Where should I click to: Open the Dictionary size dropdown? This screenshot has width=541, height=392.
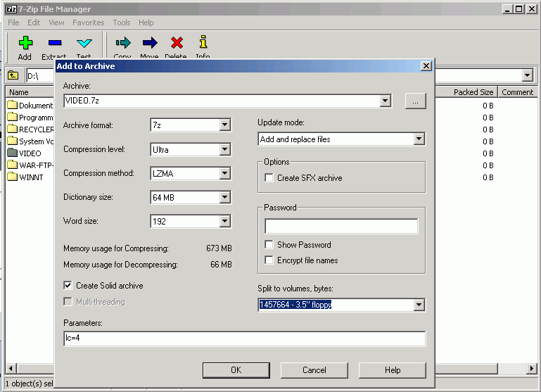tap(224, 197)
